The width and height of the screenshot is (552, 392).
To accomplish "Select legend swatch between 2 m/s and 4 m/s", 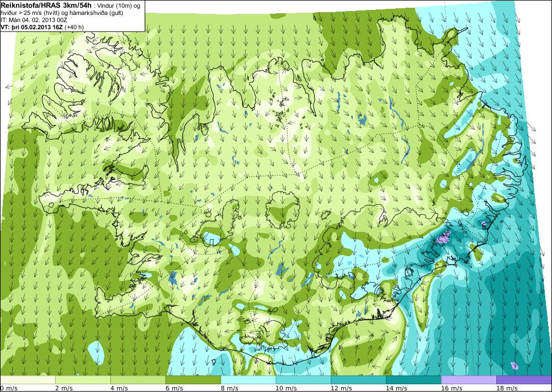I will coord(83,380).
